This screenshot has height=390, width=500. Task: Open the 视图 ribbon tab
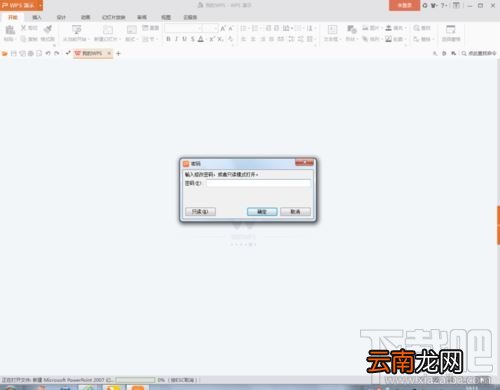(166, 17)
